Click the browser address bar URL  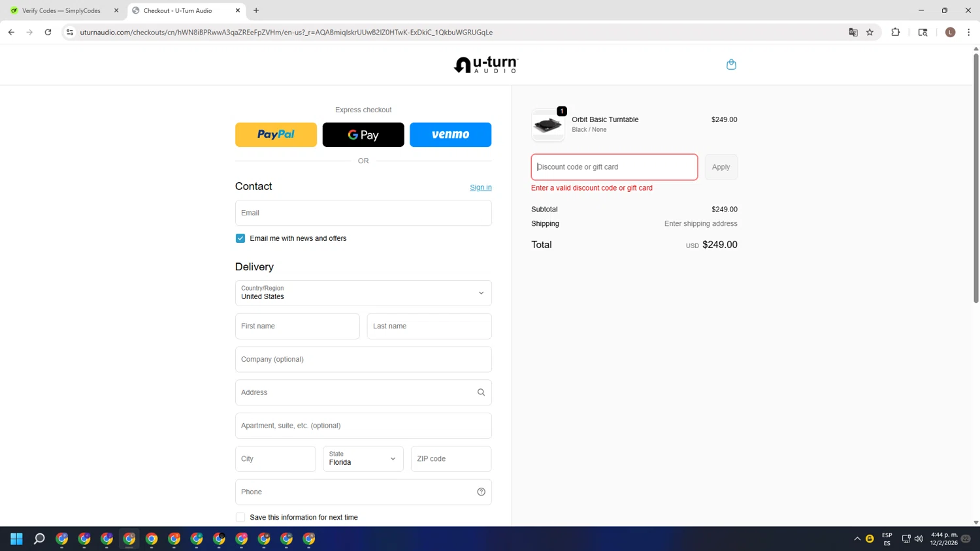[x=286, y=32]
